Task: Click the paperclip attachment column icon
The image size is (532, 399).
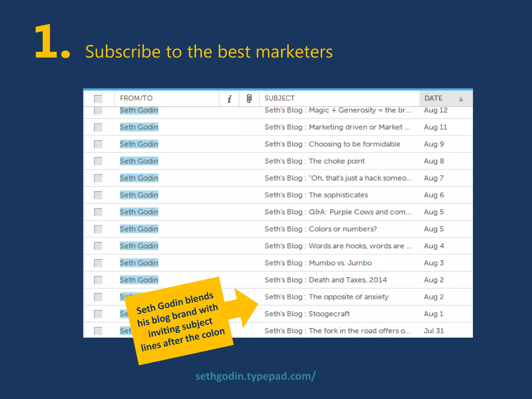Action: coord(249,98)
